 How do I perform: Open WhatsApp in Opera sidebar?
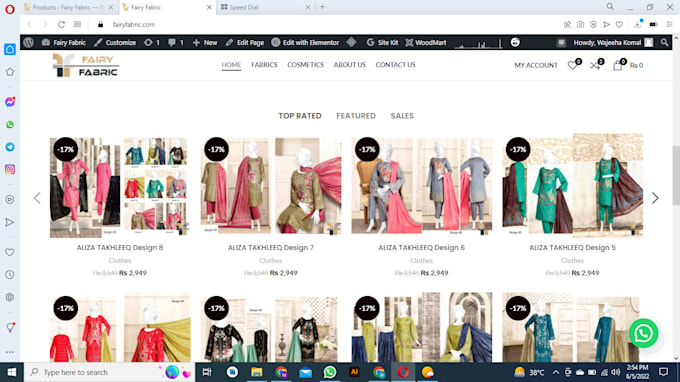click(10, 124)
